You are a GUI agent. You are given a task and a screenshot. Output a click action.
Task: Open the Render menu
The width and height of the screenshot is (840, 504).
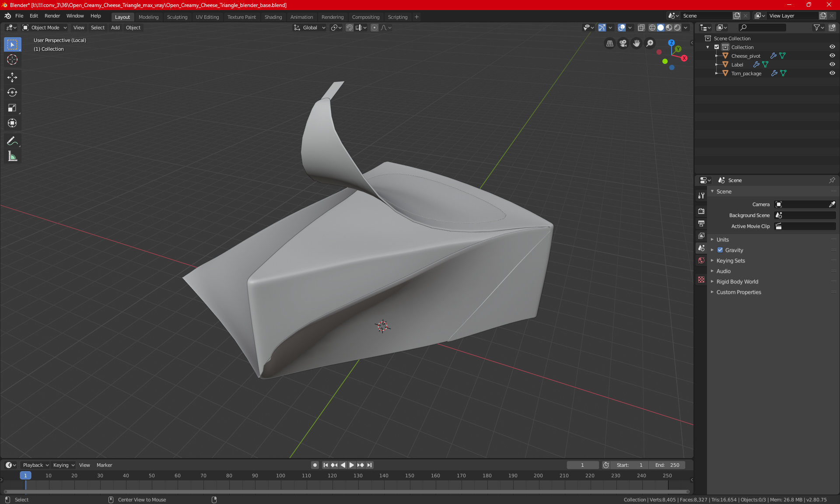click(x=52, y=16)
